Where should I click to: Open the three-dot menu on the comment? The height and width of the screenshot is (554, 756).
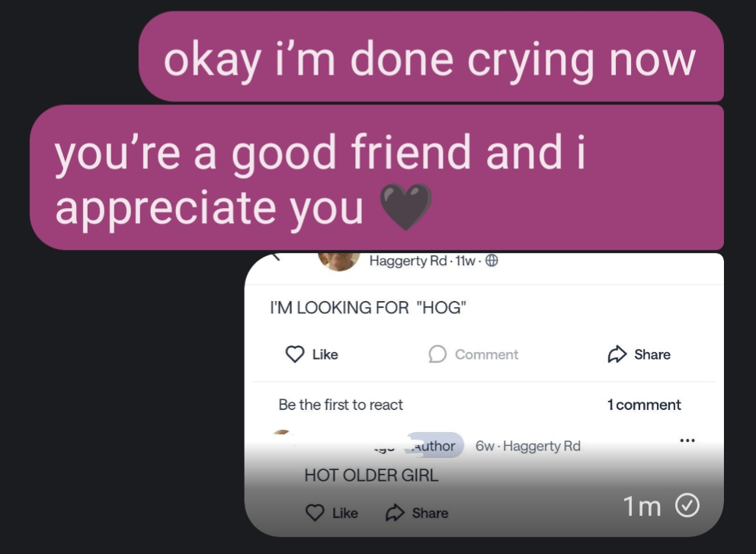687,440
